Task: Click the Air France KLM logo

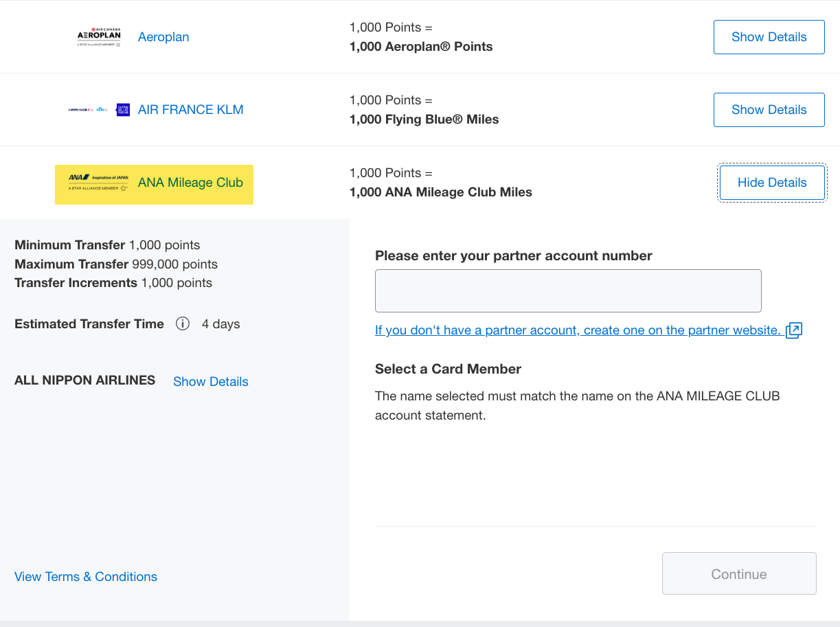Action: click(87, 109)
